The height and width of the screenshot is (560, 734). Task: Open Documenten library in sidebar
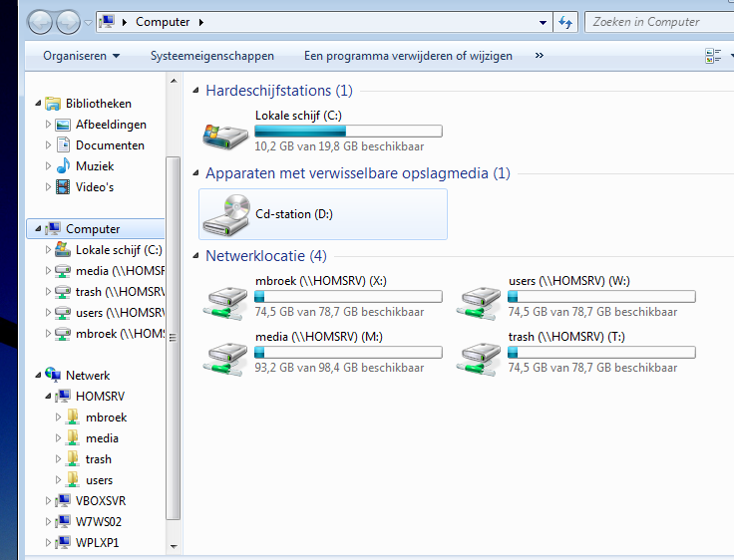pyautogui.click(x=110, y=145)
